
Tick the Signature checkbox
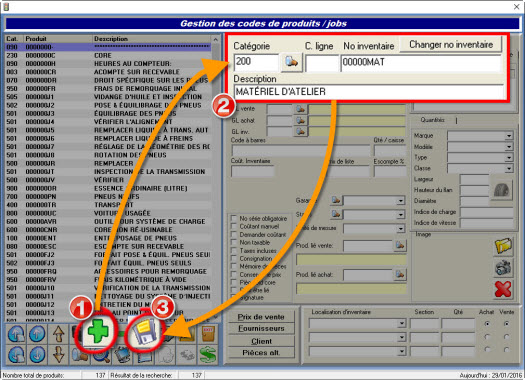[x=234, y=297]
